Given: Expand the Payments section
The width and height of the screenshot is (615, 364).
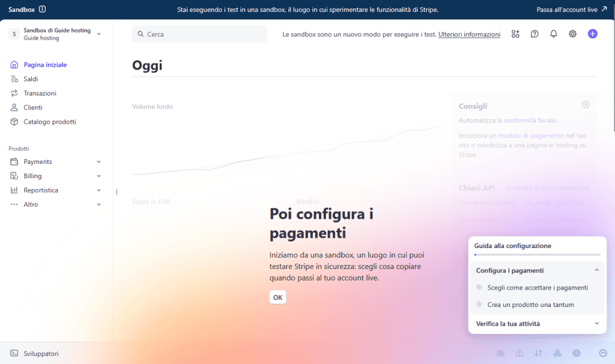Looking at the screenshot, I should tap(99, 161).
